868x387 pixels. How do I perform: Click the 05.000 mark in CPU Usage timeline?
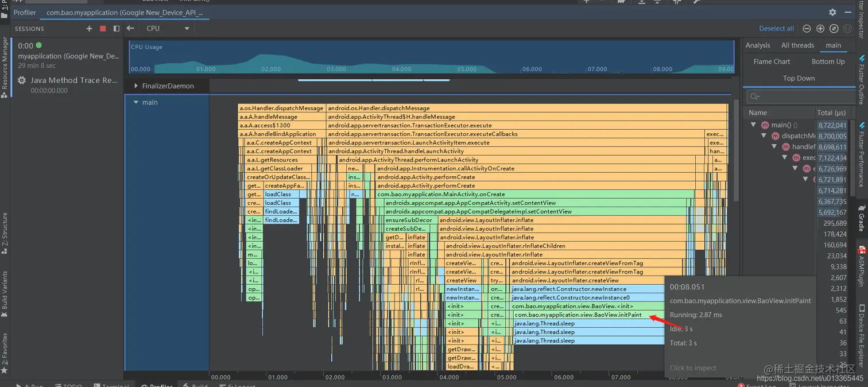[467, 69]
